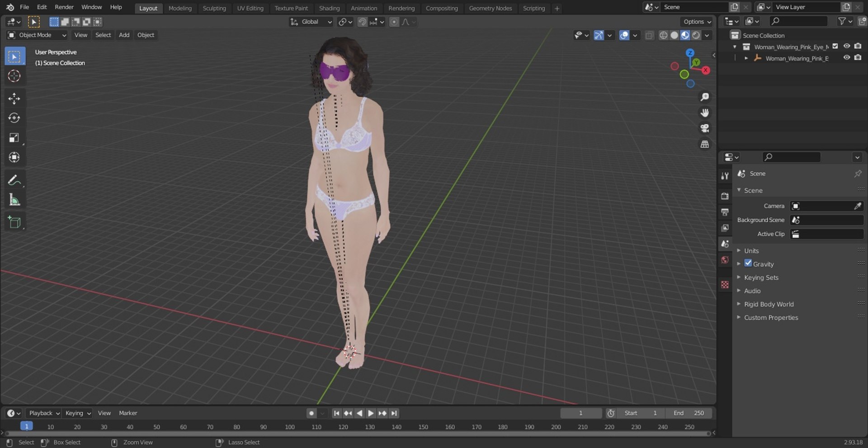Expand the Custom Properties panel
868x448 pixels.
point(771,318)
